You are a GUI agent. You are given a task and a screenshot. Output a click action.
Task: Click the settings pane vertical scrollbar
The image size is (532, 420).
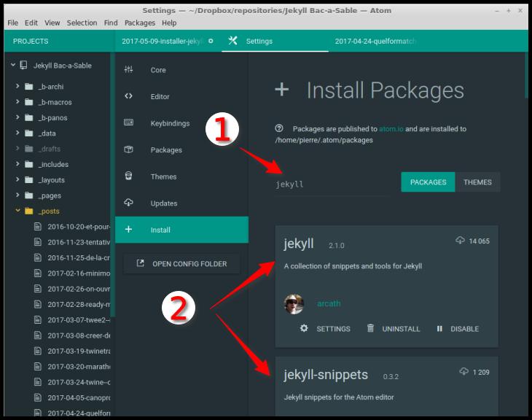(x=527, y=75)
